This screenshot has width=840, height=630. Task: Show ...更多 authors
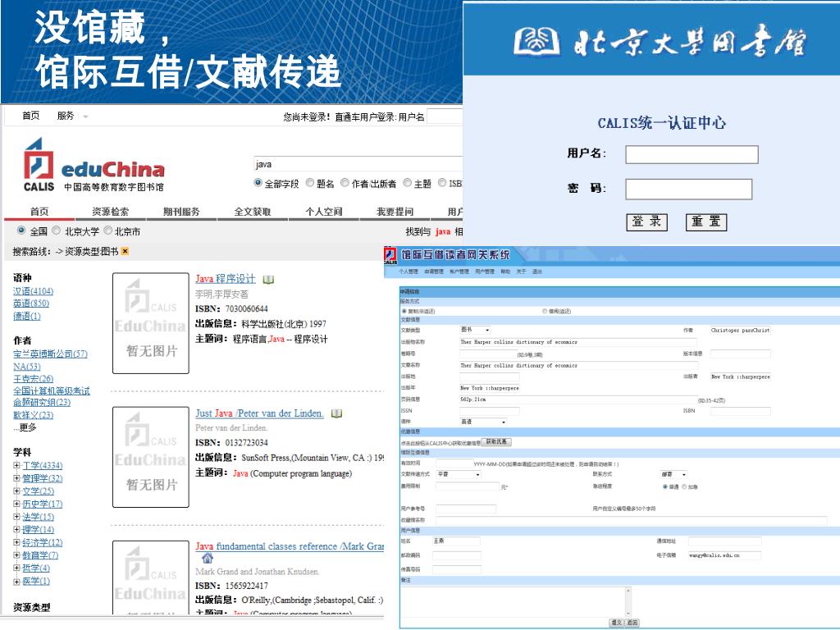[25, 427]
